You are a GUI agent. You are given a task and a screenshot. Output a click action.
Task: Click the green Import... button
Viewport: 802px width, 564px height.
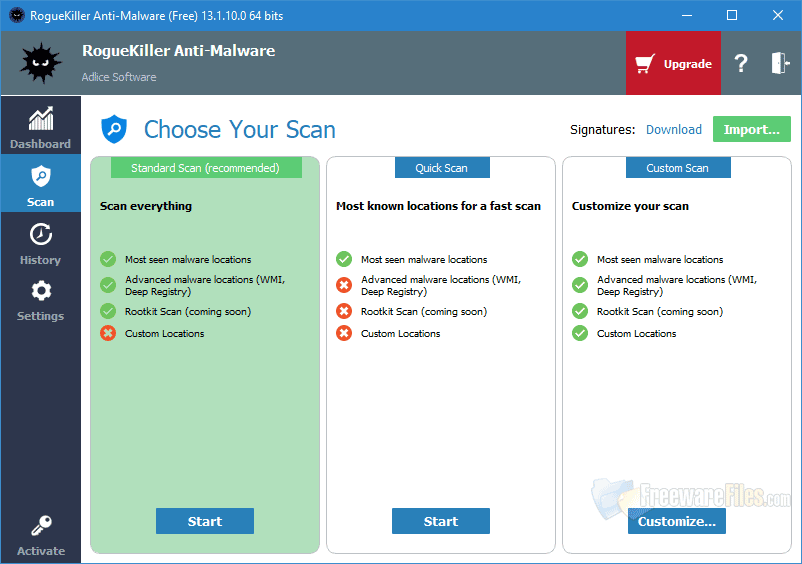point(751,129)
